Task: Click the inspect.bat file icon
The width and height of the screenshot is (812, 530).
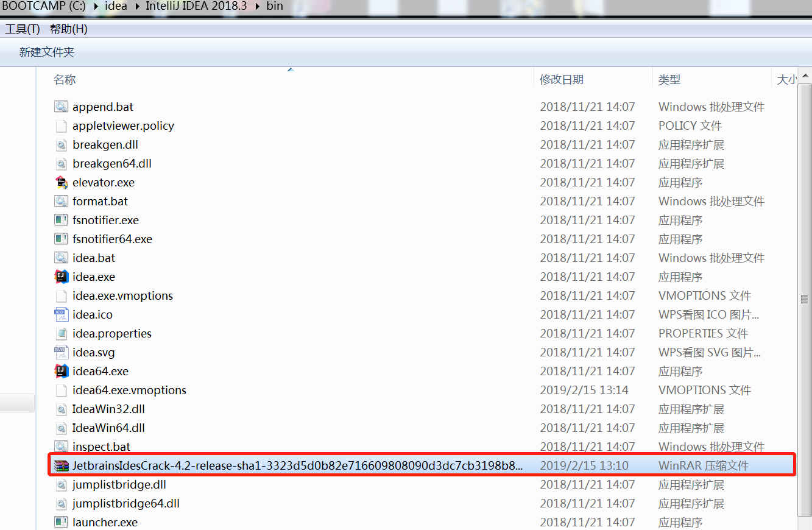Action: (61, 447)
